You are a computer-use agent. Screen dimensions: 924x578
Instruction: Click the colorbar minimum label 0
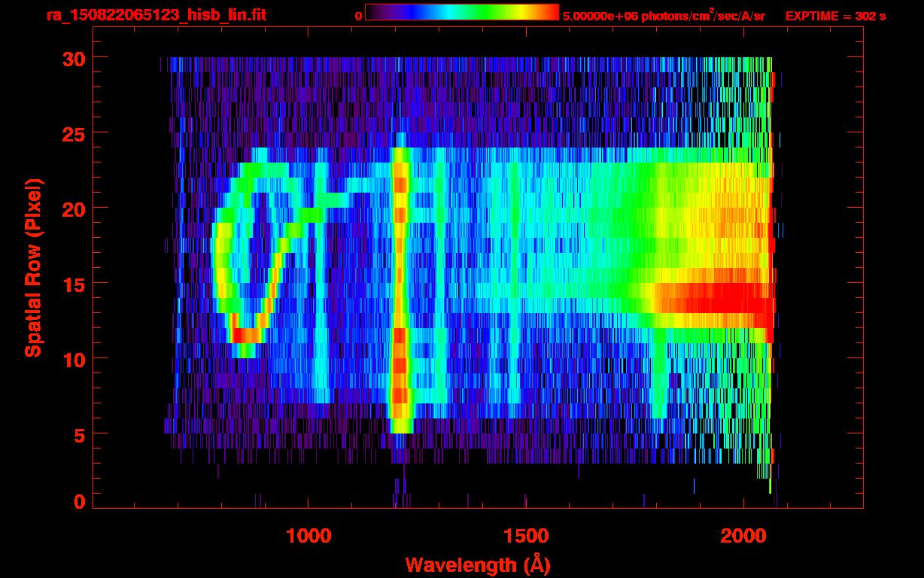tap(359, 16)
